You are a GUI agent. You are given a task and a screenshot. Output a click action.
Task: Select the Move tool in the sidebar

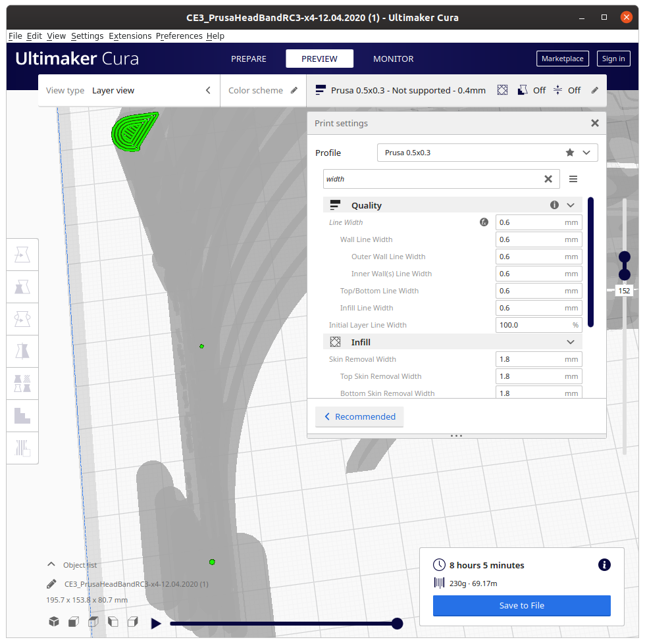point(22,254)
